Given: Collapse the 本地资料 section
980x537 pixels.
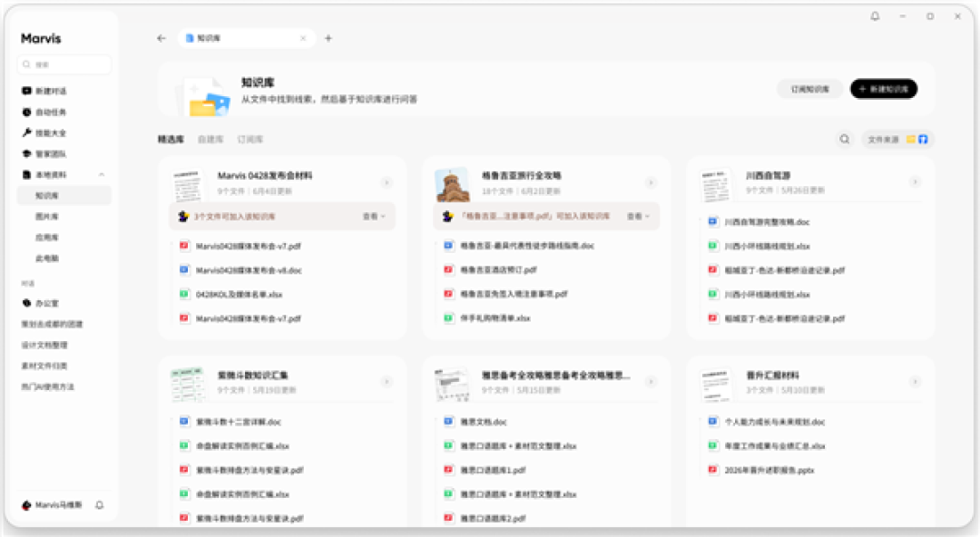Looking at the screenshot, I should point(102,175).
